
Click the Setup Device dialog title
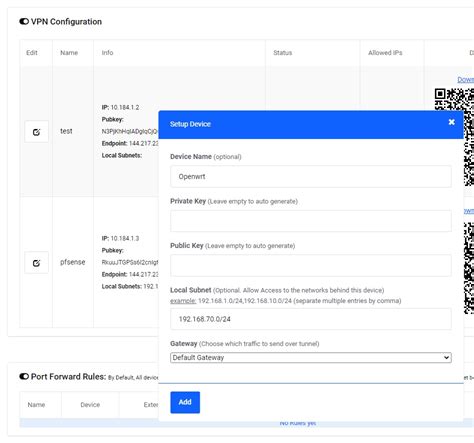pos(190,124)
